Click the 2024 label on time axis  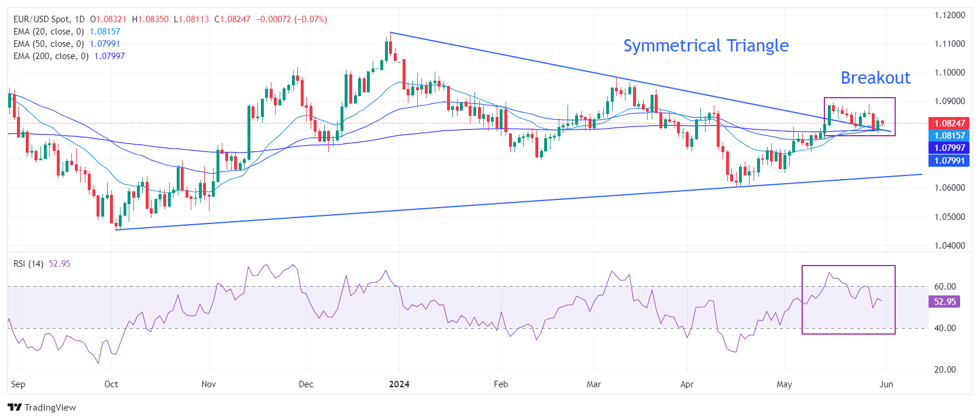click(399, 384)
